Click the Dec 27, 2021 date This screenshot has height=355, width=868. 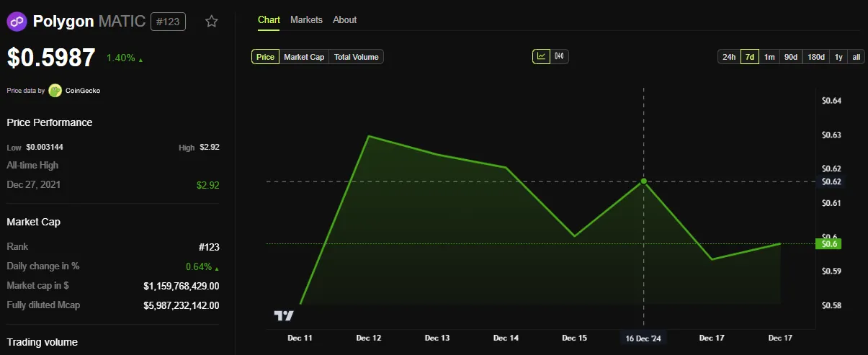point(34,184)
